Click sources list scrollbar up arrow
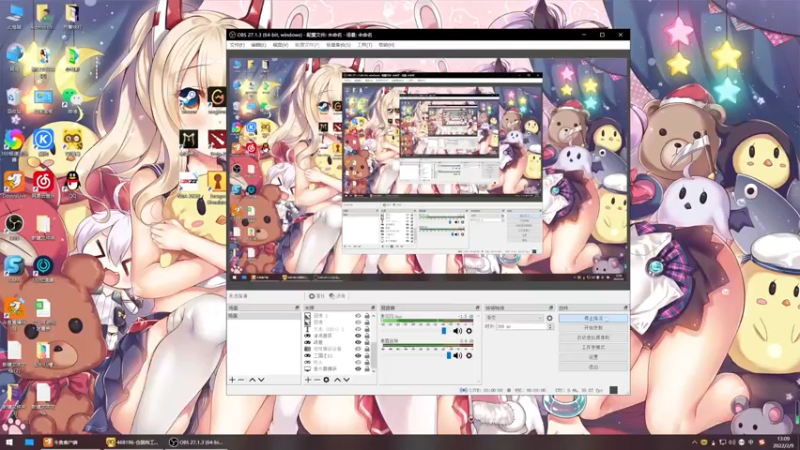 (373, 316)
